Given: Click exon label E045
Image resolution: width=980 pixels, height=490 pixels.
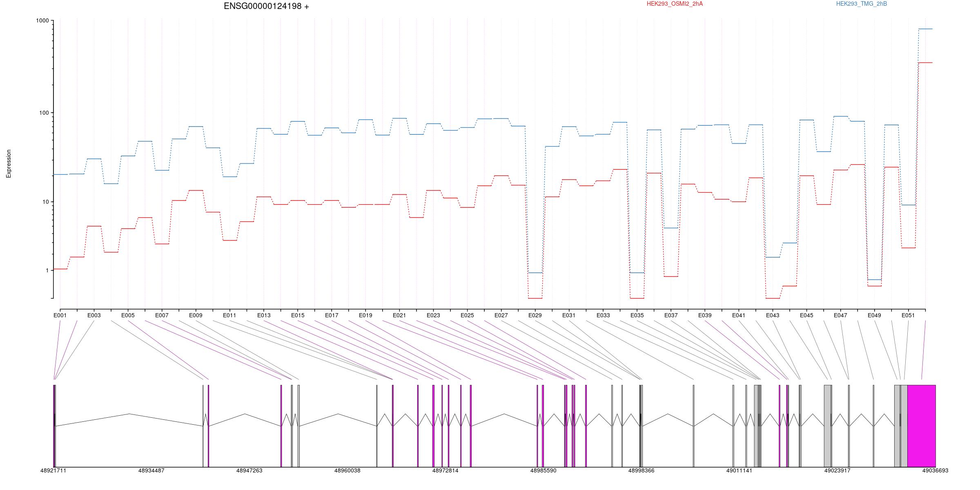Looking at the screenshot, I should tap(806, 315).
